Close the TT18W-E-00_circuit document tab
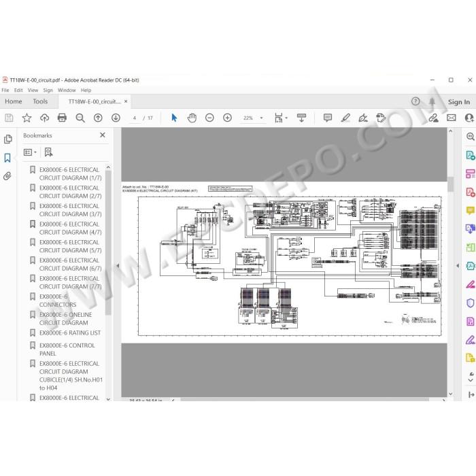 (126, 101)
